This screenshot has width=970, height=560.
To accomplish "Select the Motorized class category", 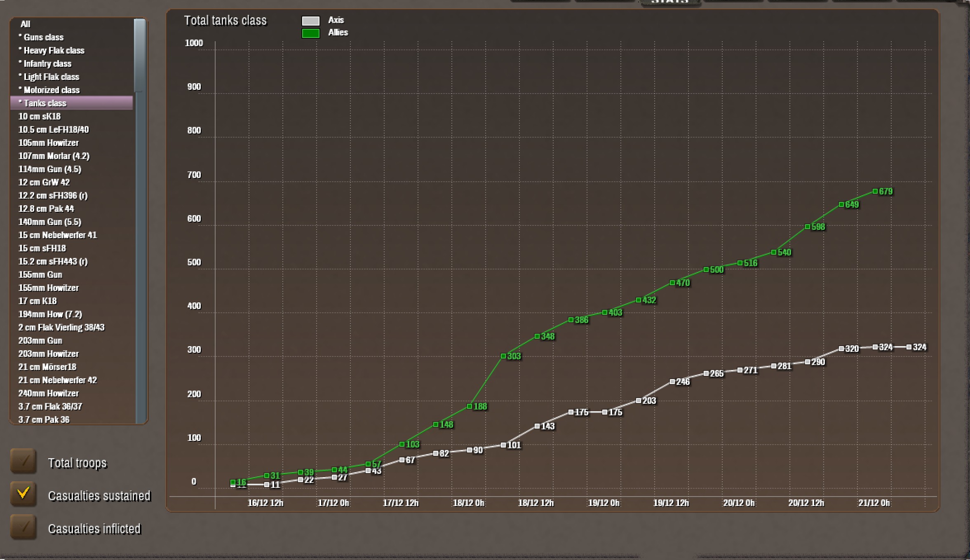I will coord(51,90).
